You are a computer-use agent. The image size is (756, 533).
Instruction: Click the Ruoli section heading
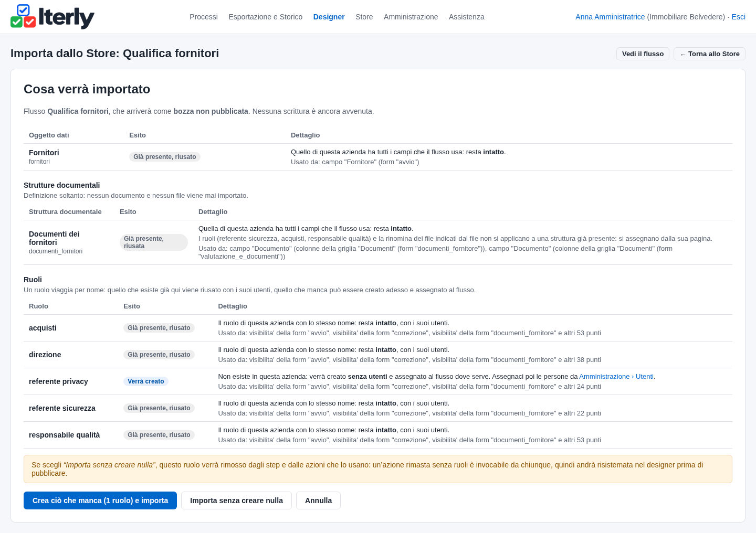[x=33, y=280]
